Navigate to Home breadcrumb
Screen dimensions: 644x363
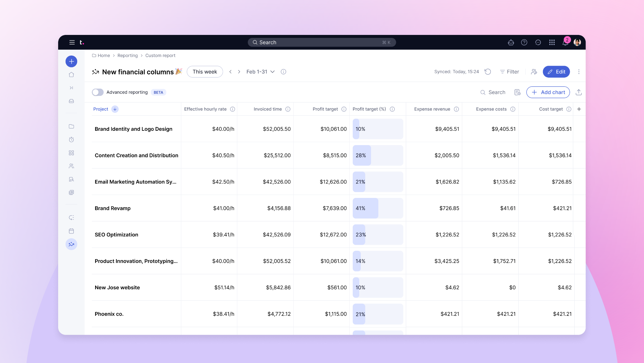pos(101,56)
